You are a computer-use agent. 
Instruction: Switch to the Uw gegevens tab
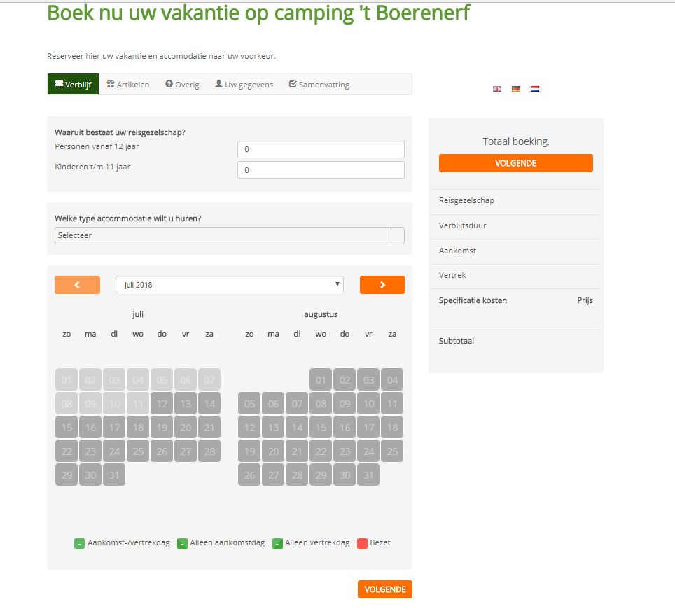(244, 85)
